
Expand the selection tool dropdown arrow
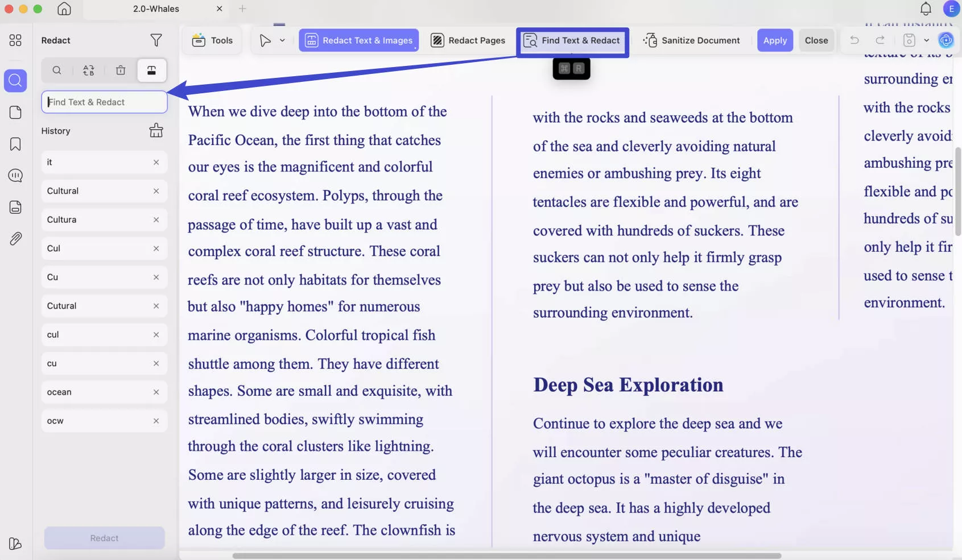click(x=282, y=40)
